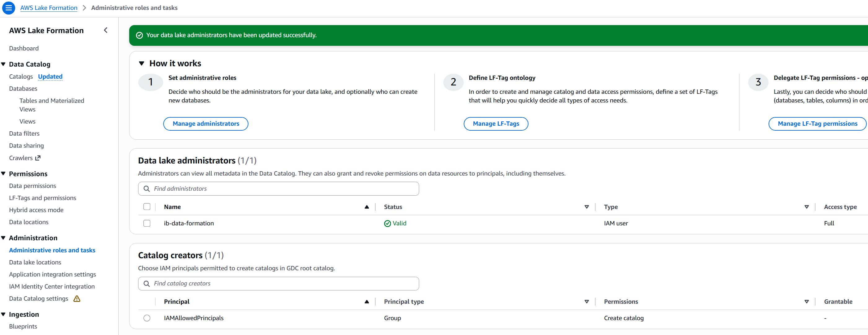Click the Manage LF-Tags button

(x=496, y=124)
